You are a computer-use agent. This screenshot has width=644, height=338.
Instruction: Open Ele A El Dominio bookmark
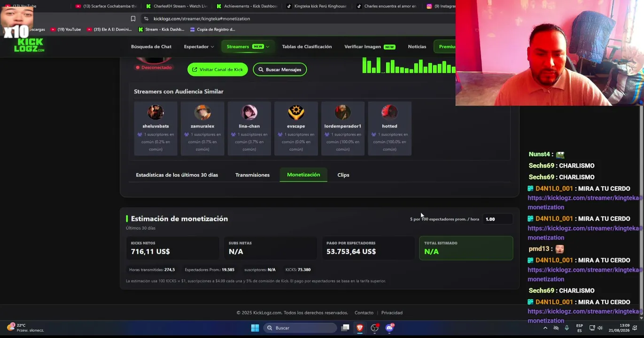click(109, 30)
